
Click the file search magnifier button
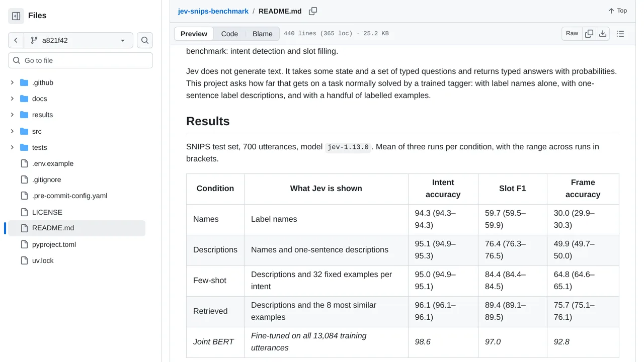(145, 40)
